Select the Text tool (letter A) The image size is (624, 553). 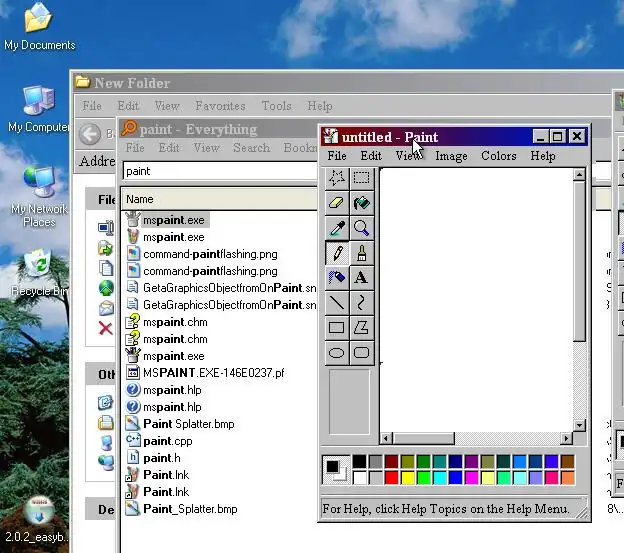pos(361,278)
